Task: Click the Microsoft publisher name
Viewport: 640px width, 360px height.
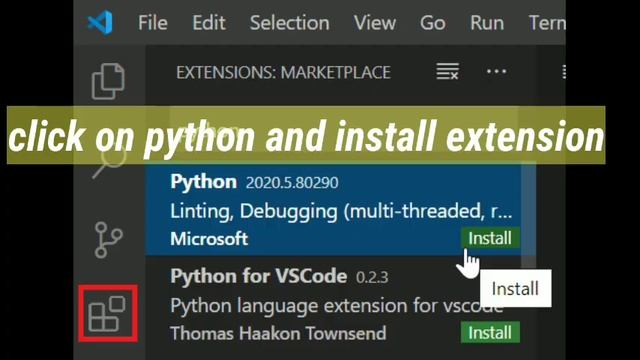Action: pos(209,239)
